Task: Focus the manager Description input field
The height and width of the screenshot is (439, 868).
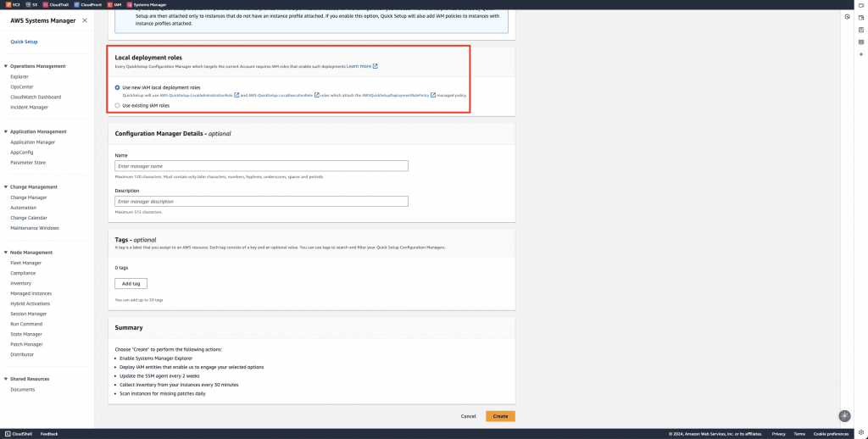Action: tap(261, 202)
